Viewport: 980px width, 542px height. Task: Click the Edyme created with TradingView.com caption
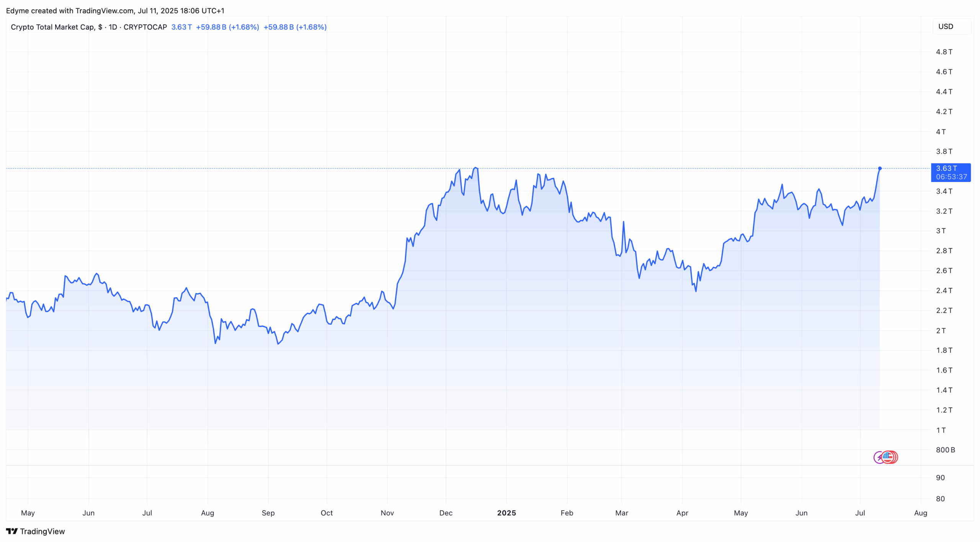pos(115,11)
